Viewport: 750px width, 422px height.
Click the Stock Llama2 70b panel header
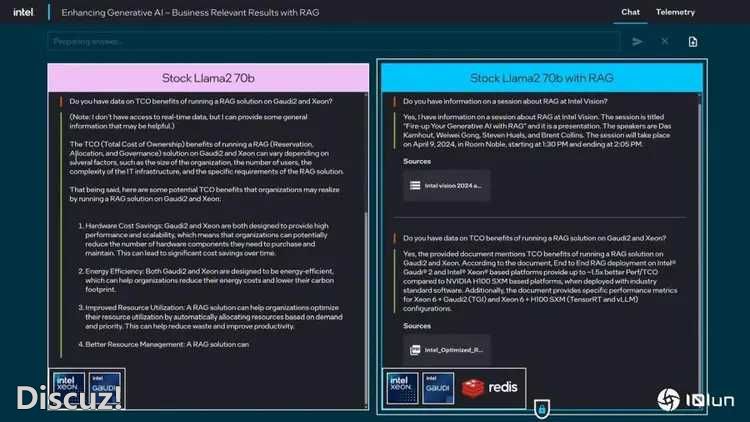(208, 78)
